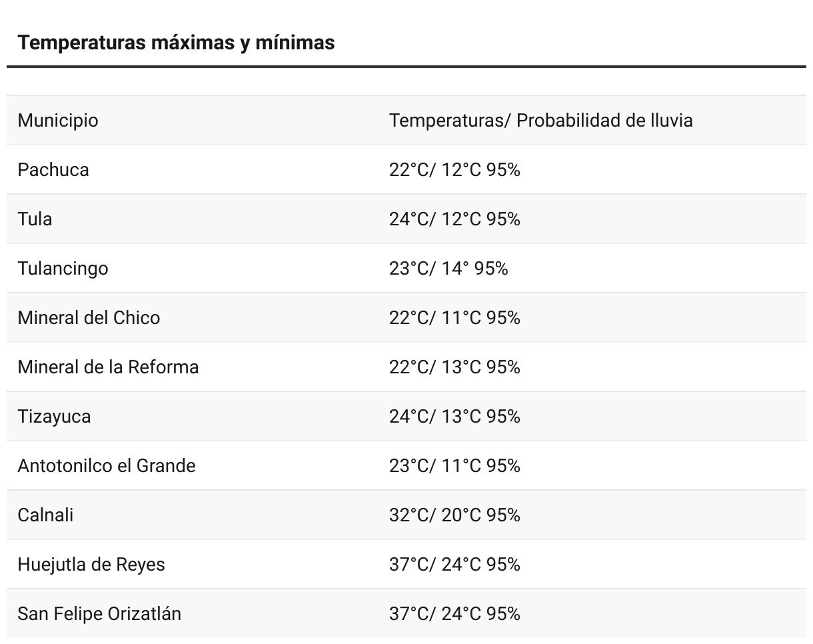Image resolution: width=813 pixels, height=644 pixels.
Task: Select the Antotonilco el Grande cell
Action: coord(107,466)
